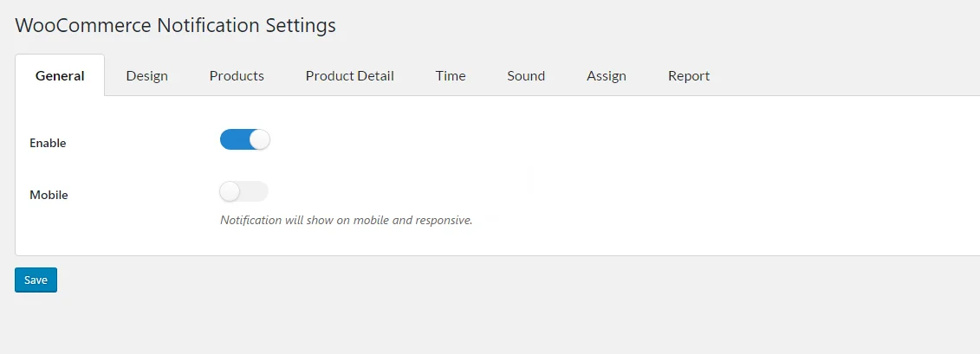Select the Product Detail tab
Image resolution: width=980 pixels, height=354 pixels.
coord(349,76)
